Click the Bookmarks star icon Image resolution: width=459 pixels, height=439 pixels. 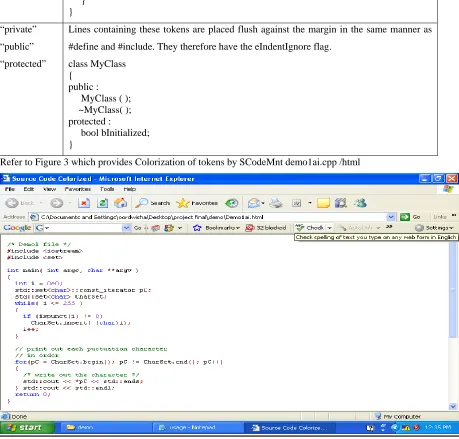tap(197, 228)
